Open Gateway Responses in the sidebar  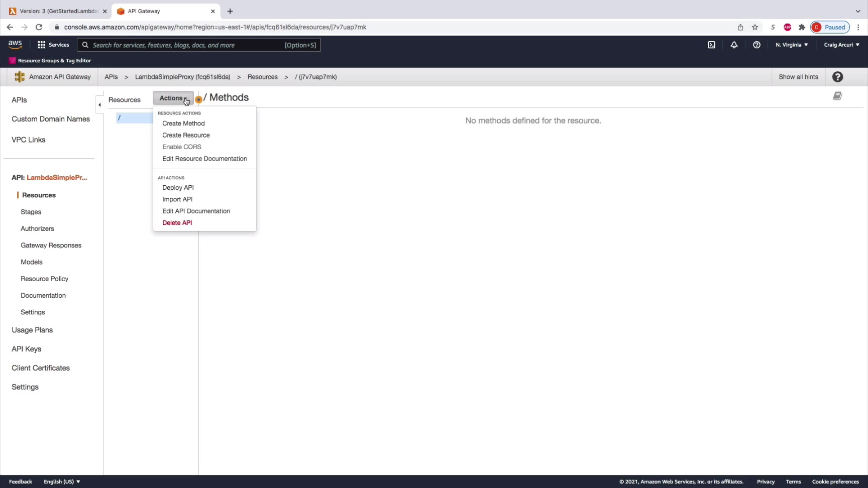point(51,246)
